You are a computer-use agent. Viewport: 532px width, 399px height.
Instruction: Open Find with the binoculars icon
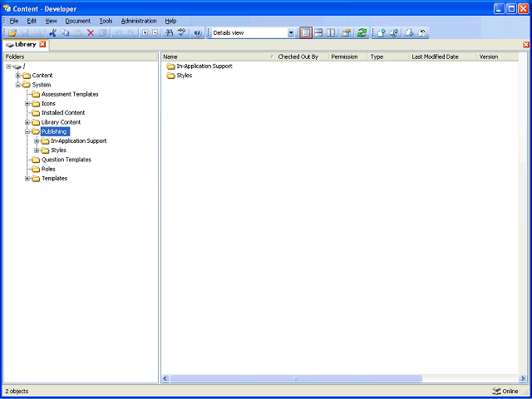[x=169, y=33]
